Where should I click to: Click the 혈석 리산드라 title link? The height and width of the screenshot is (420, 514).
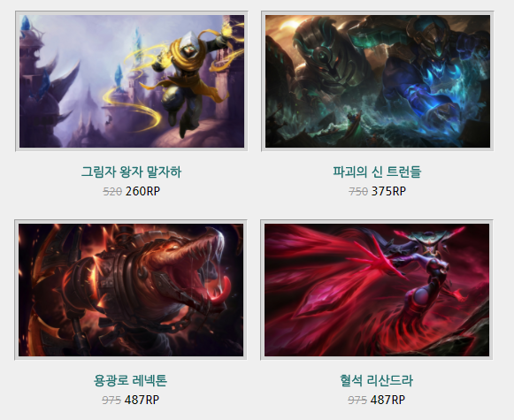point(376,381)
